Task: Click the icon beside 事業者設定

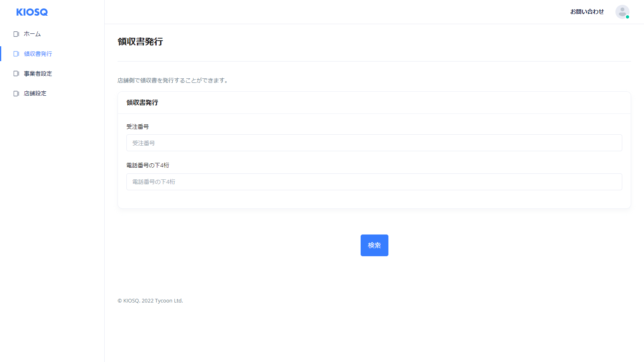Action: pos(16,74)
